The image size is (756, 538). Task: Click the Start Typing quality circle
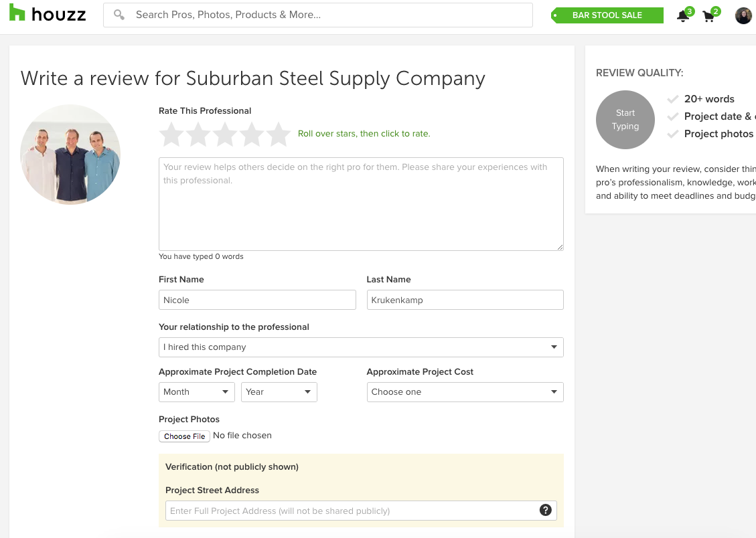coord(625,120)
